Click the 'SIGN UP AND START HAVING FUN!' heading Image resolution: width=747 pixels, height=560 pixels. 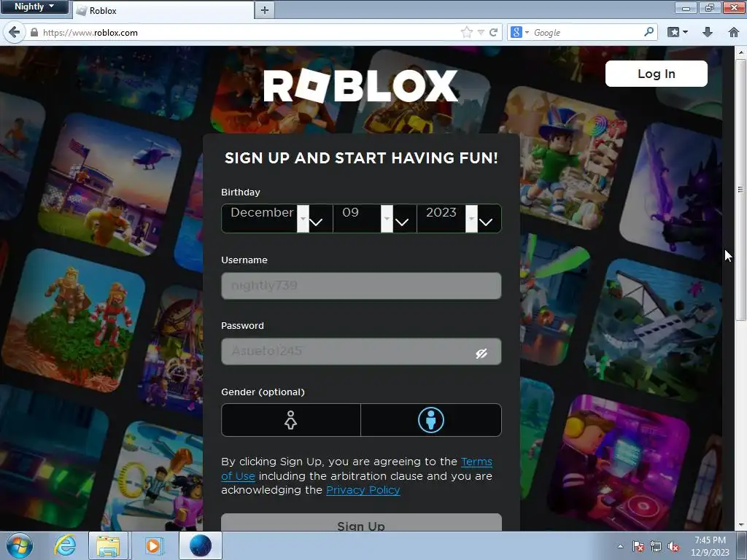pos(361,157)
